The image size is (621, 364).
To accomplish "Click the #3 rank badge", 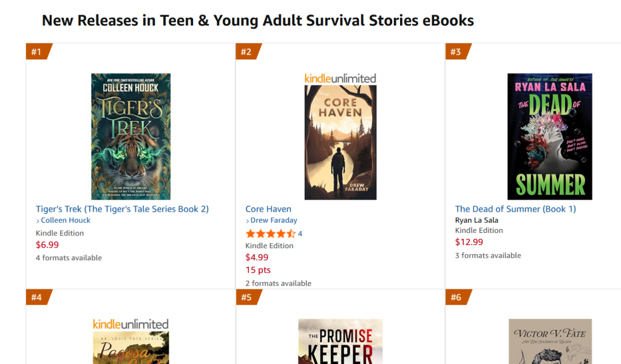I will pos(456,52).
